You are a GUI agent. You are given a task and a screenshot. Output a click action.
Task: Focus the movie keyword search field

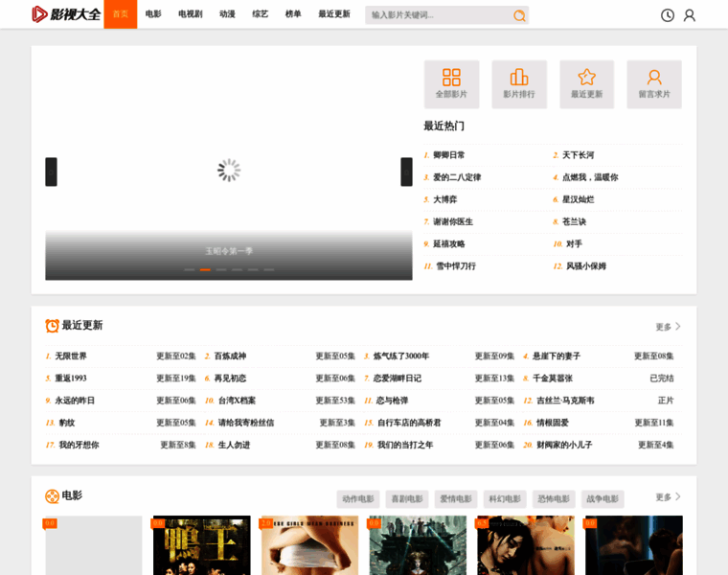coord(438,15)
